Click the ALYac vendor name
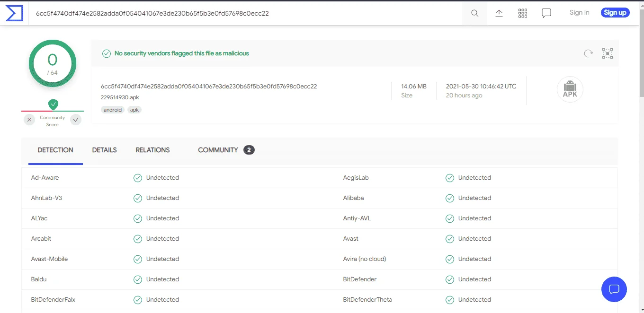 (x=39, y=218)
